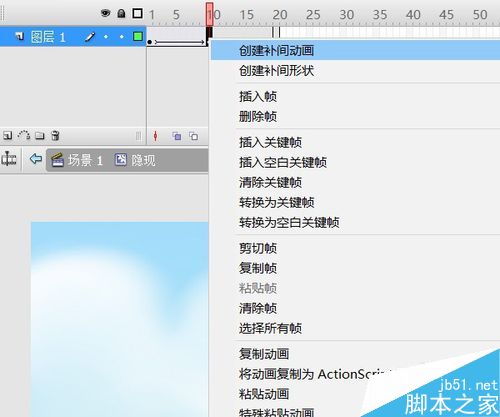
Task: Choose 创建补间动画 from context menu
Action: tap(355, 50)
